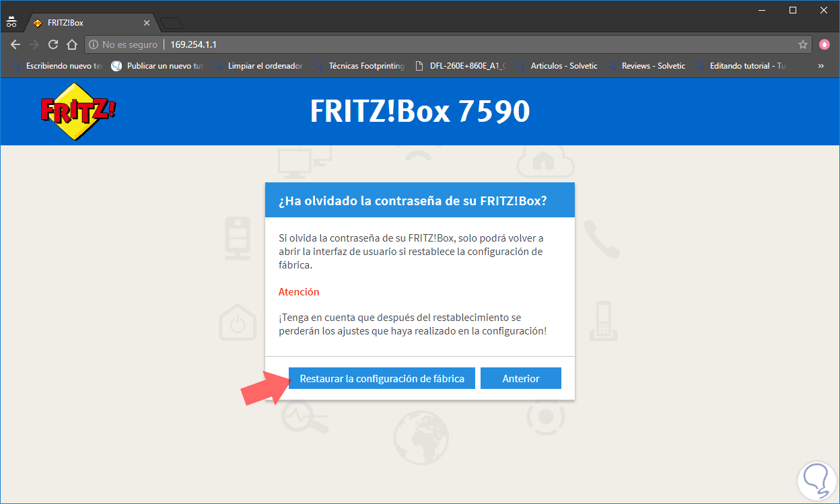
Task: Click the incognito mode icon
Action: [11, 22]
